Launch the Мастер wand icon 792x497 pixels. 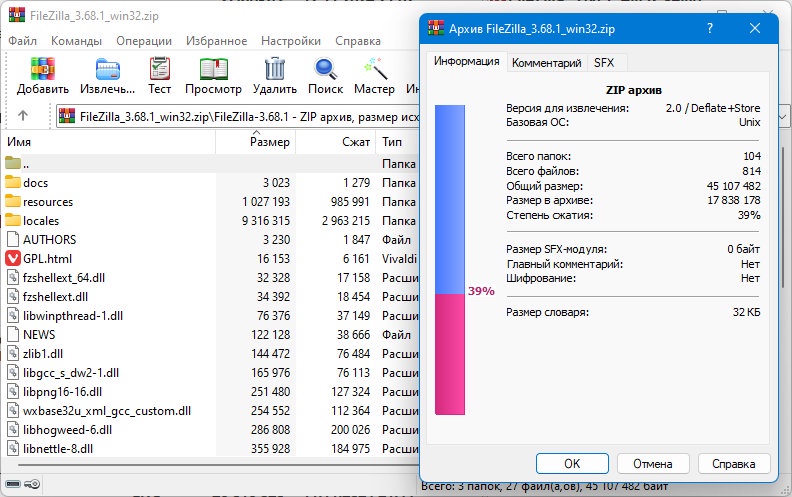click(375, 69)
